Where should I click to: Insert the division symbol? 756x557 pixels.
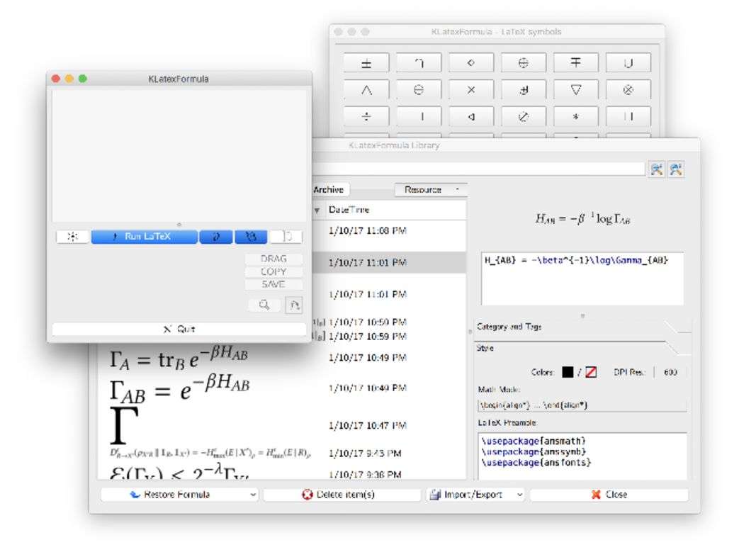pyautogui.click(x=366, y=116)
